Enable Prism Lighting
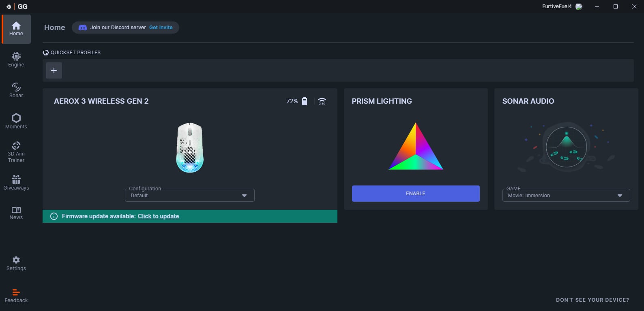Viewport: 644px width, 311px height. click(x=416, y=194)
